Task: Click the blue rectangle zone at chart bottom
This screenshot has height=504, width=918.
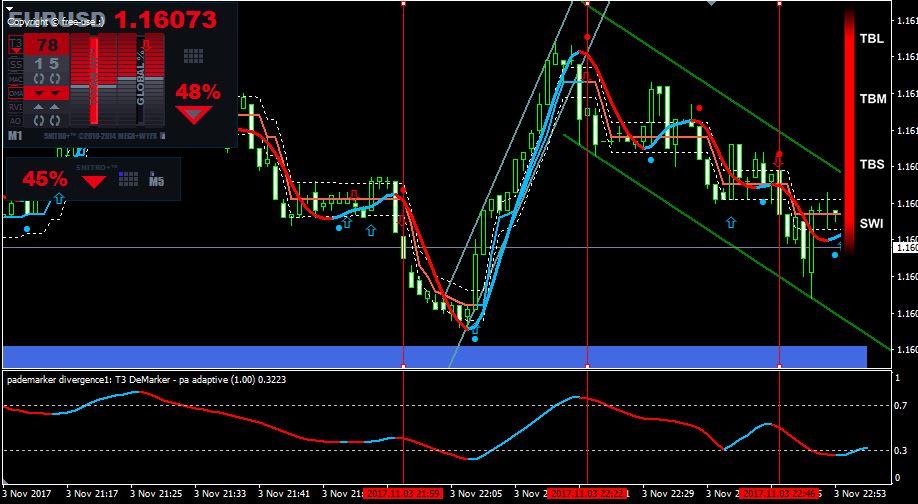Action: 434,356
